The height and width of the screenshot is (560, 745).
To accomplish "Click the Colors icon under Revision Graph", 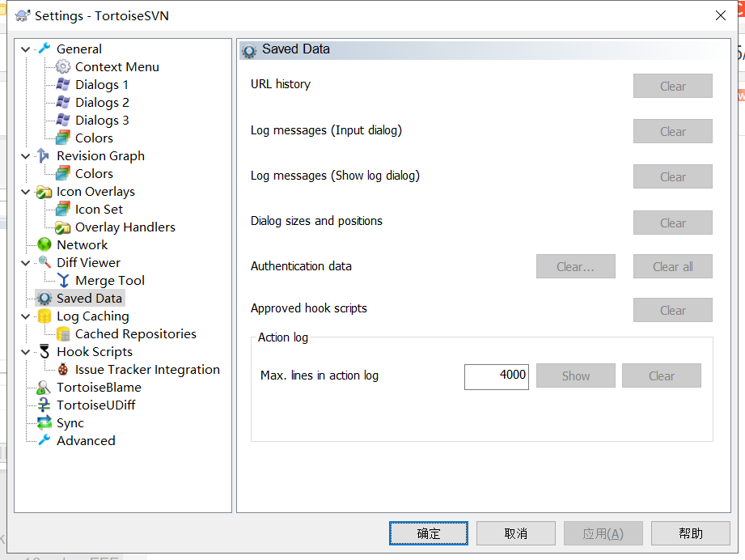I will point(63,173).
